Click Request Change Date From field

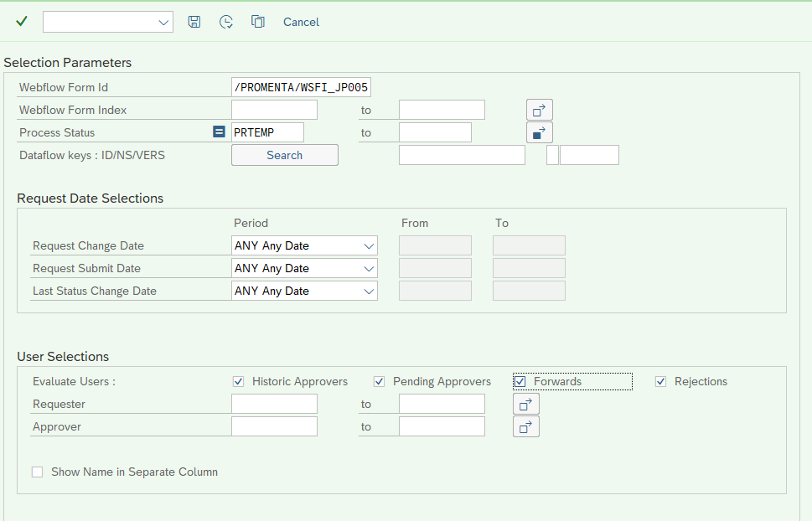pos(435,245)
